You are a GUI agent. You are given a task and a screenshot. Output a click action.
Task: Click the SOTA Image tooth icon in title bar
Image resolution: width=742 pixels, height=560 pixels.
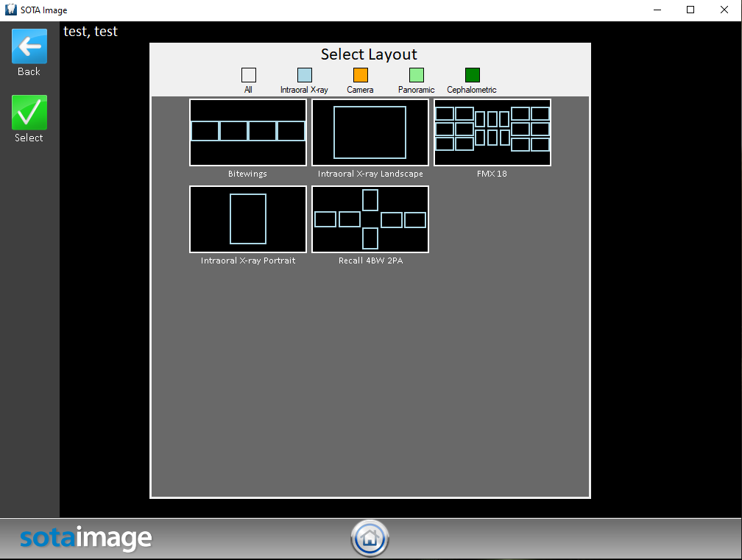click(10, 10)
